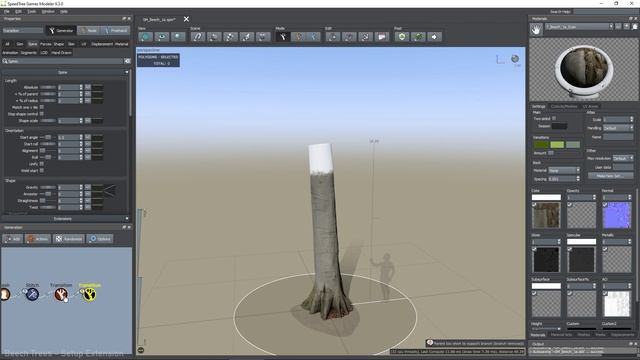640x360 pixels.
Task: Select the highlighted yellow Transition node
Action: coord(89,294)
